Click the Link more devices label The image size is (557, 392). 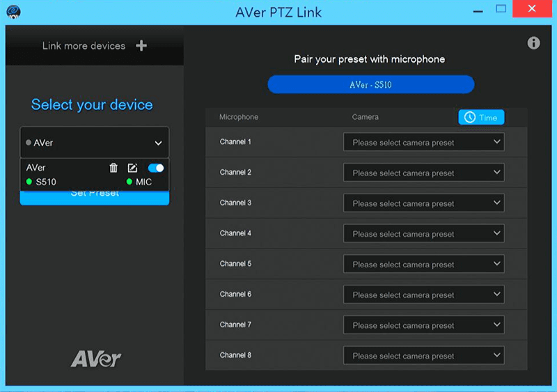[84, 46]
